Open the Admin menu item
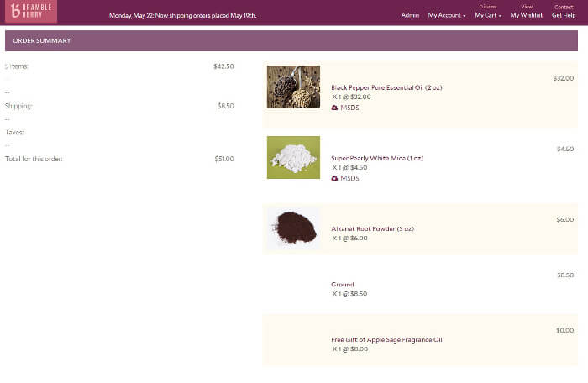Screen dimensions: 588x383 410,15
